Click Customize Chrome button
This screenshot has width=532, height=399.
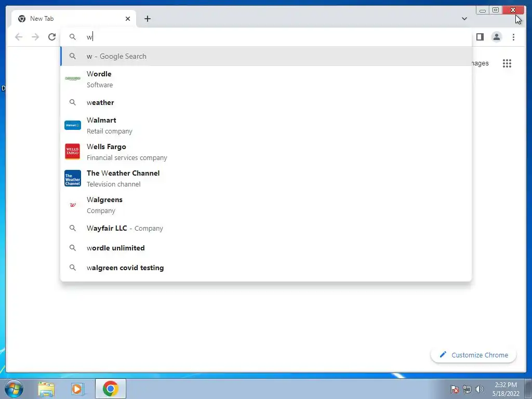tap(474, 355)
